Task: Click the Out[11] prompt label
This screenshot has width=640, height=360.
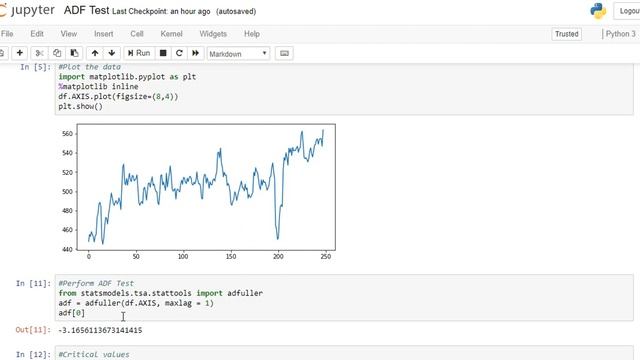Action: (x=33, y=330)
